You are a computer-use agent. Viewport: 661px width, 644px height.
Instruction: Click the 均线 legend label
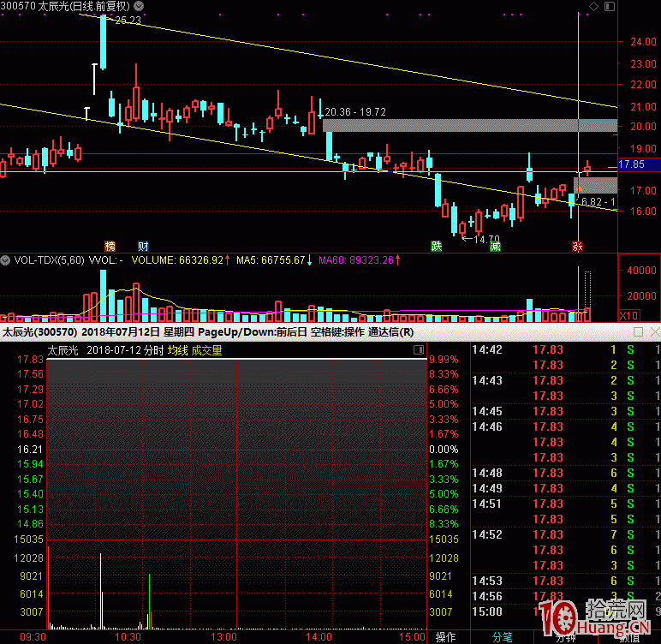178,350
